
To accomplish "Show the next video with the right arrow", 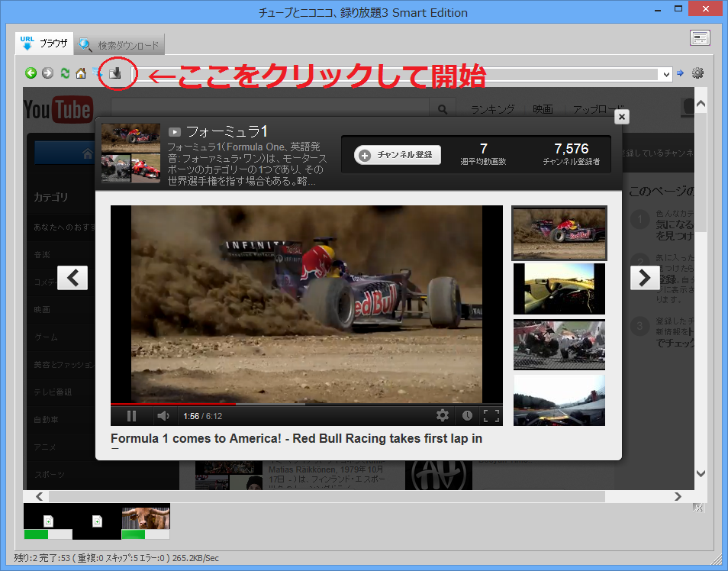I will (x=644, y=278).
